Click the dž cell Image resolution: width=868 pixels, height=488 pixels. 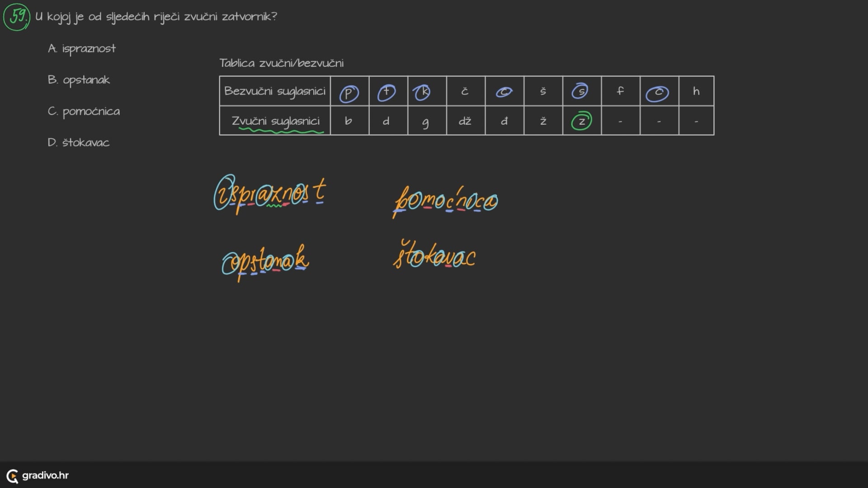466,121
